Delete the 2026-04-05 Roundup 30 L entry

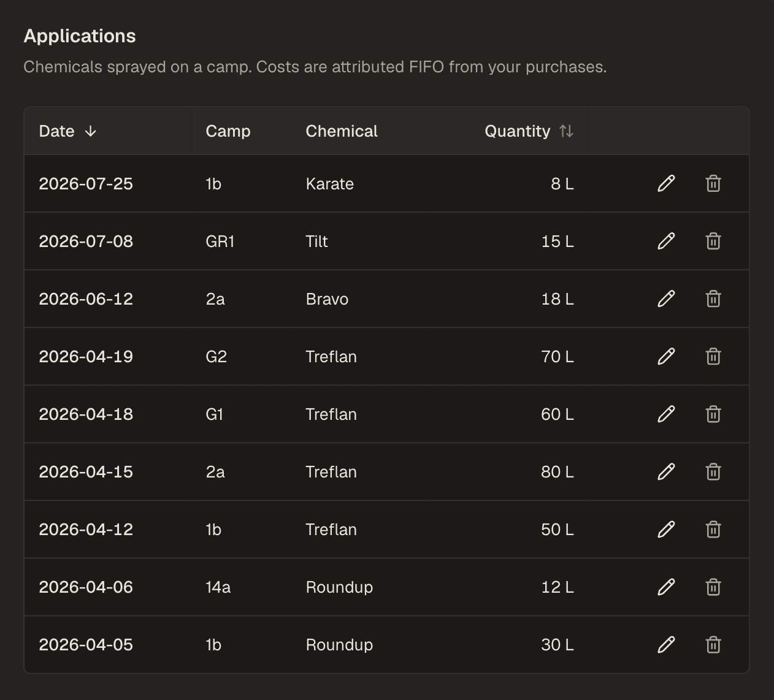713,644
